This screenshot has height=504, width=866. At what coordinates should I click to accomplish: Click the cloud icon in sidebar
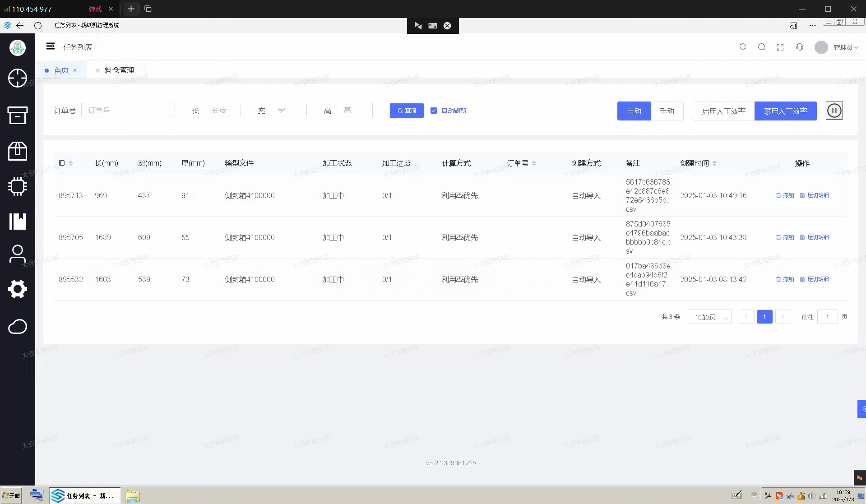(x=18, y=326)
